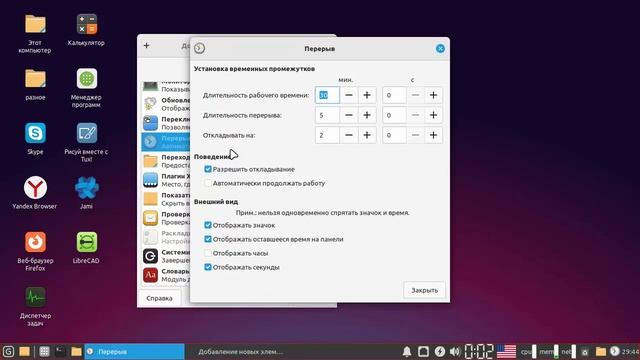
Task: Open the start menu icon on taskbar
Action: [8, 351]
